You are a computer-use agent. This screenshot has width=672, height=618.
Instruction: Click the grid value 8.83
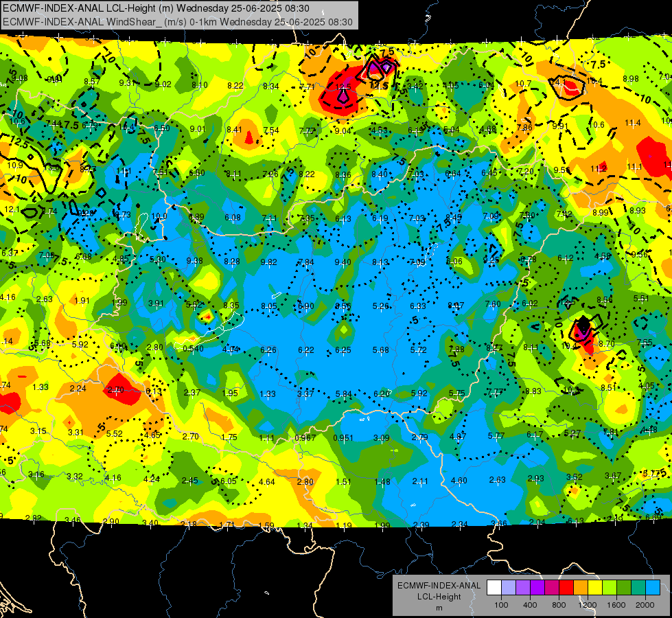click(x=533, y=391)
